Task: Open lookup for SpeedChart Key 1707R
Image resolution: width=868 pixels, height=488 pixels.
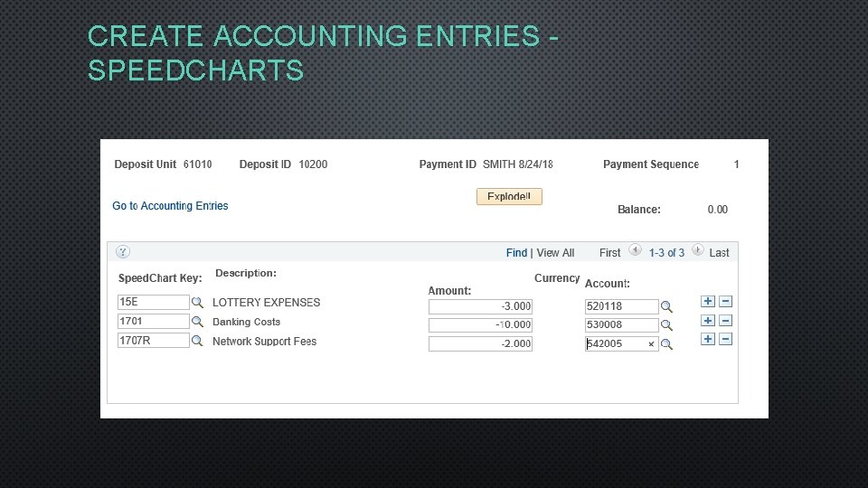Action: [x=197, y=341]
